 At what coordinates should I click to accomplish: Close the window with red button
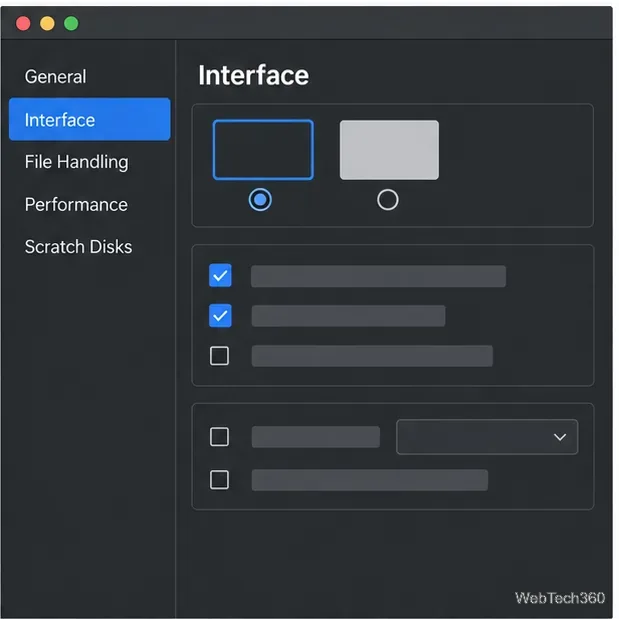click(23, 23)
